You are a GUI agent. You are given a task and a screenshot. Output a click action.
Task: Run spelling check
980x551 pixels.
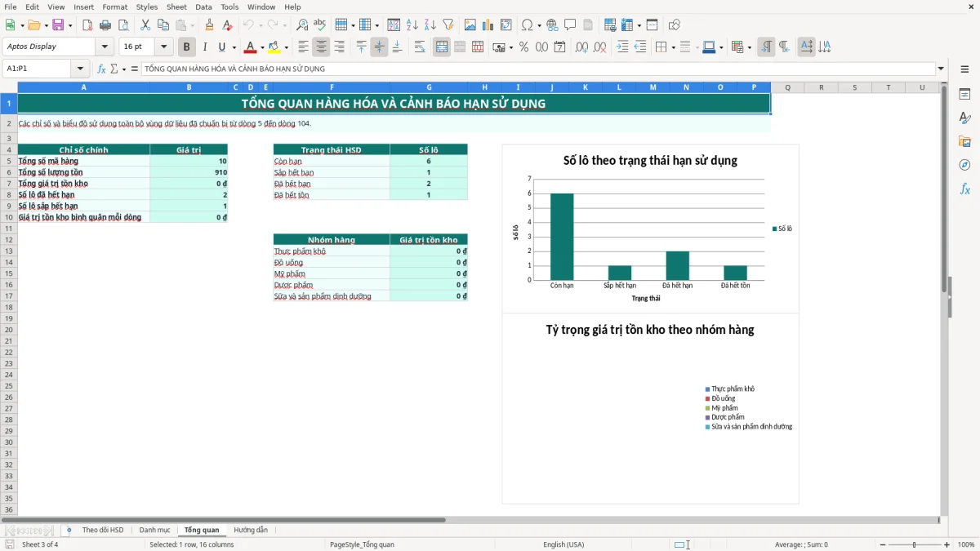click(x=320, y=25)
